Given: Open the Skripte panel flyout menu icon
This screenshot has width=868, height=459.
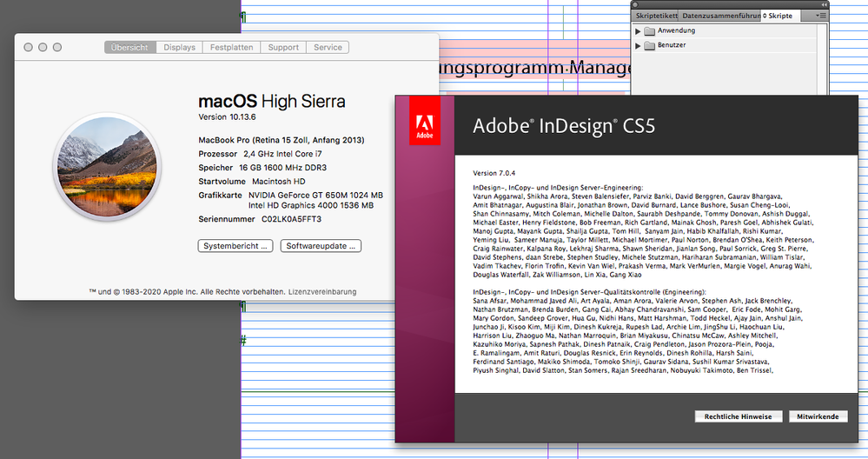Looking at the screenshot, I should (822, 16).
